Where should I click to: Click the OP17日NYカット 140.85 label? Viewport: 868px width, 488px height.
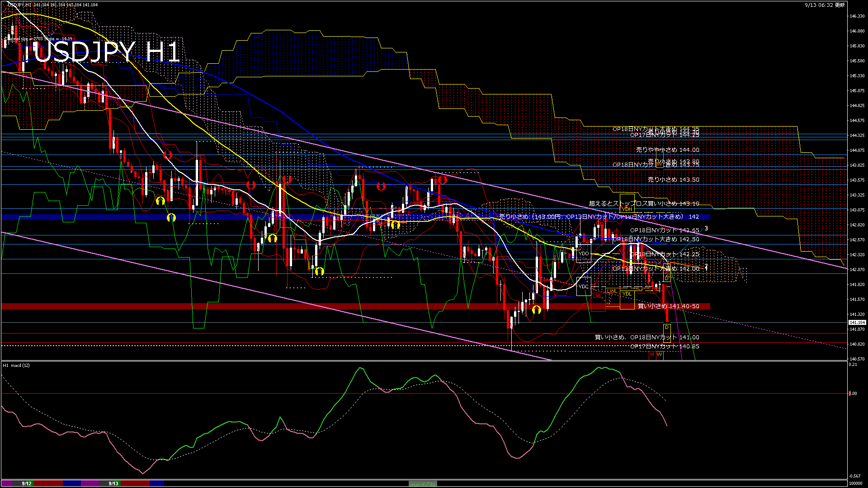coord(665,347)
